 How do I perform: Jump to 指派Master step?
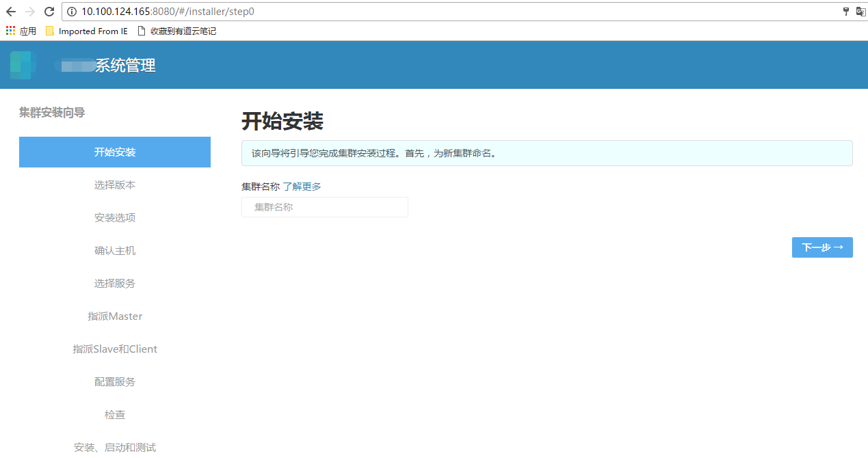pyautogui.click(x=115, y=316)
